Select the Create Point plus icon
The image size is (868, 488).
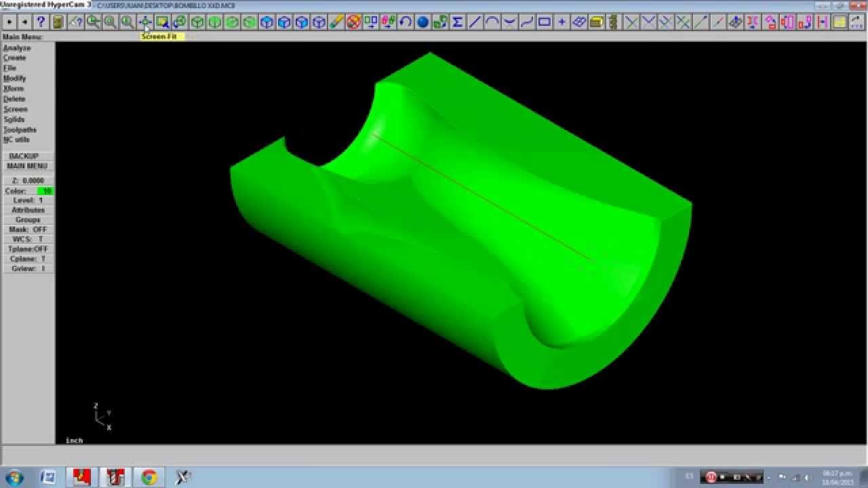(561, 22)
